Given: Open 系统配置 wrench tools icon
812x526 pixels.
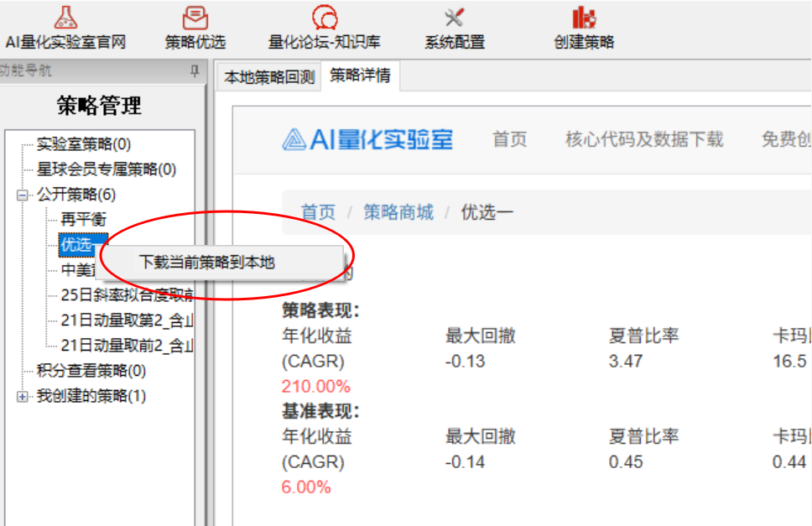Looking at the screenshot, I should click(x=454, y=17).
